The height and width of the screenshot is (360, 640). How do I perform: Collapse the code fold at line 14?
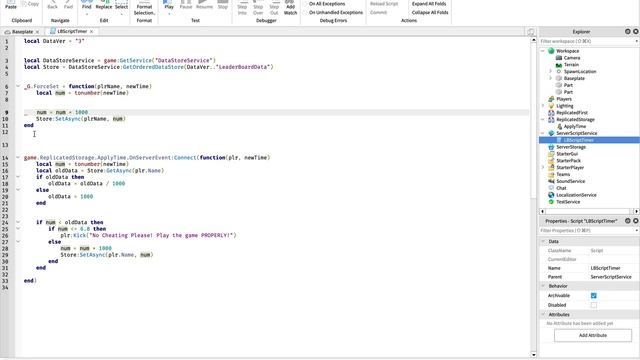point(18,157)
